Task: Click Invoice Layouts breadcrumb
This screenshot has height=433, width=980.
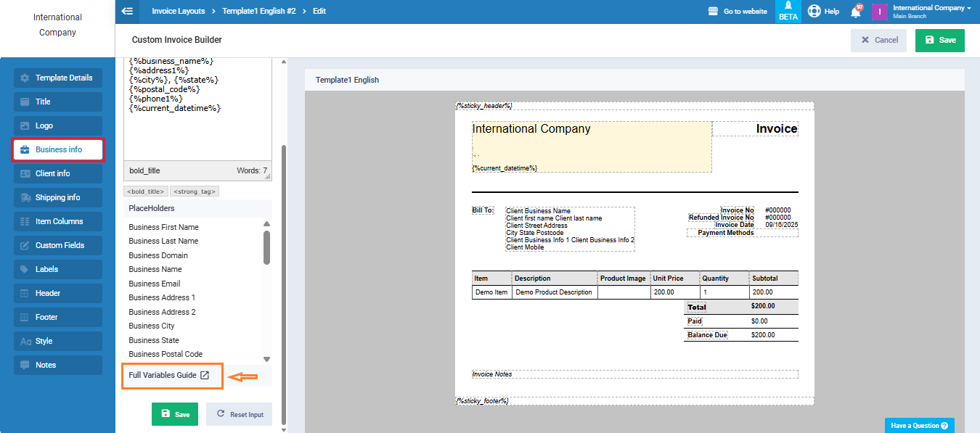Action: (x=178, y=12)
